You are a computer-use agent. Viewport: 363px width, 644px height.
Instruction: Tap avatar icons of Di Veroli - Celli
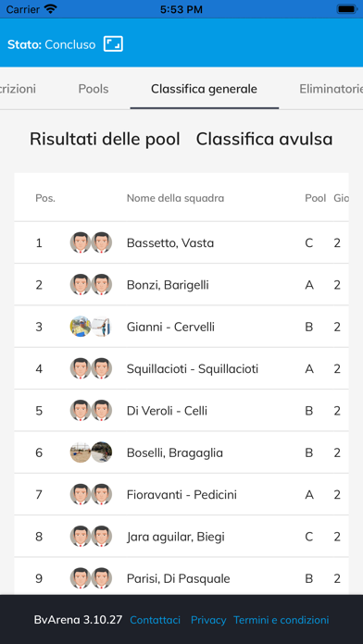[x=91, y=411]
